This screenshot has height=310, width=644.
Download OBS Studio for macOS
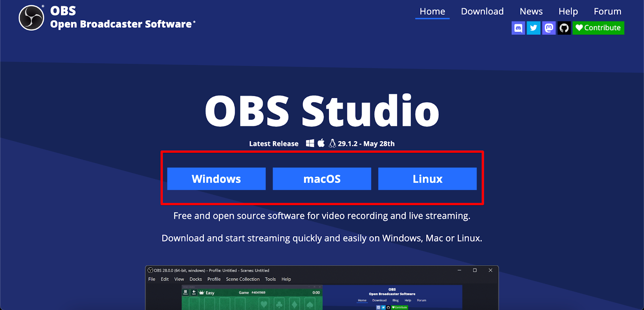[322, 179]
